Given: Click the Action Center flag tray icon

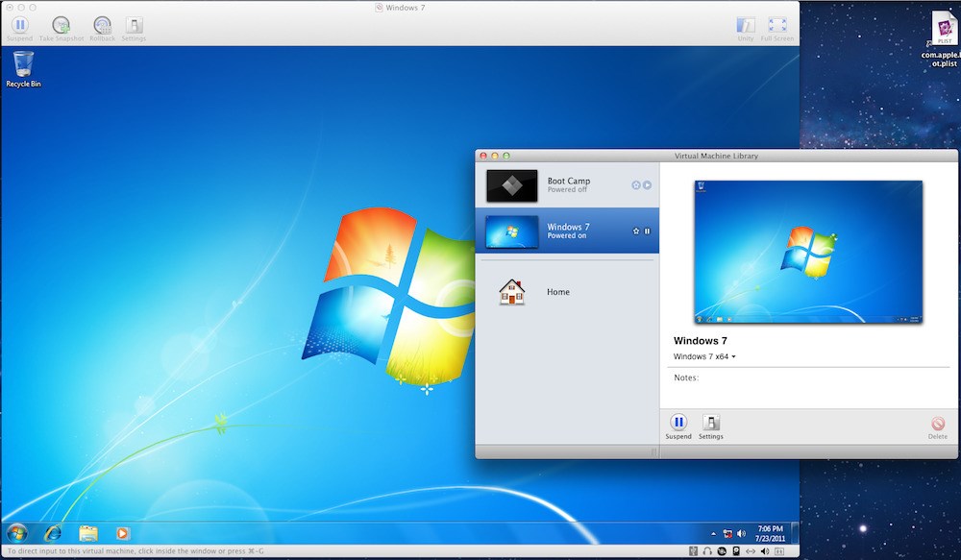Looking at the screenshot, I should point(727,534).
